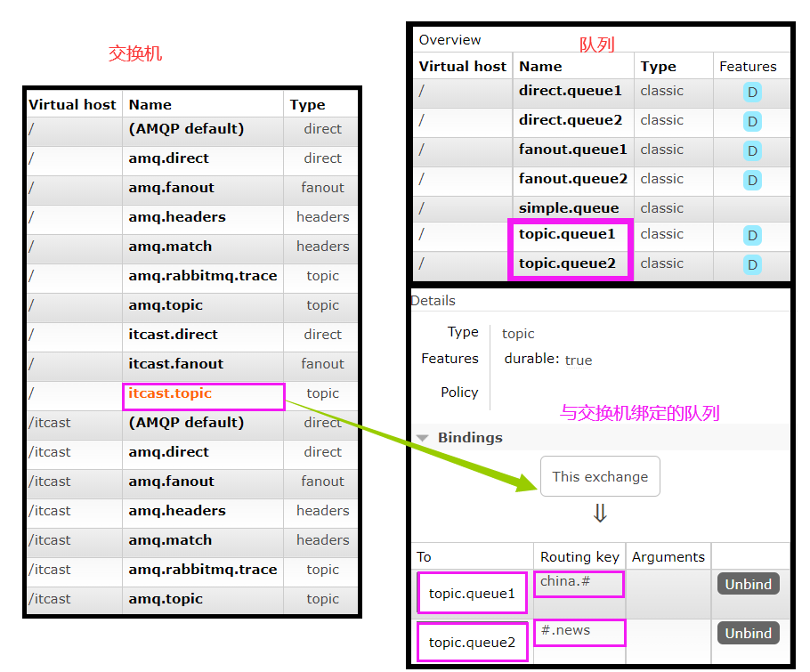Open topic.queue1 in the bindings table
Viewport: 810px width, 672px height.
(x=472, y=594)
